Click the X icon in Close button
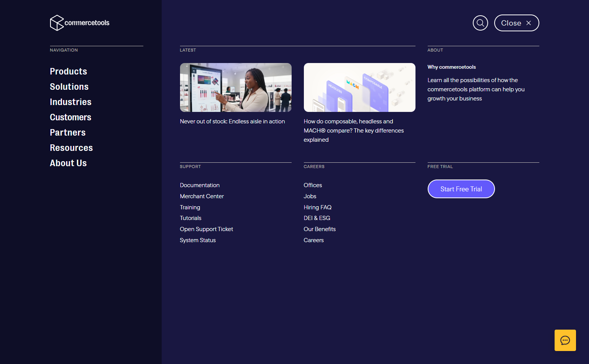This screenshot has width=589, height=364. [529, 23]
